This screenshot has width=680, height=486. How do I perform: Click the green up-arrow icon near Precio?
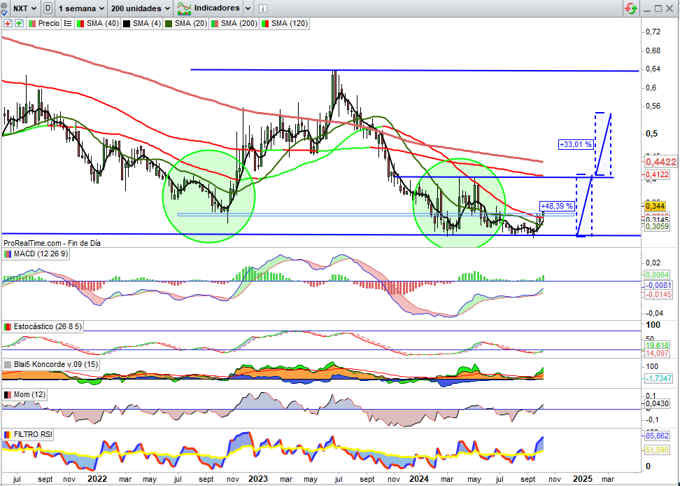[x=19, y=23]
